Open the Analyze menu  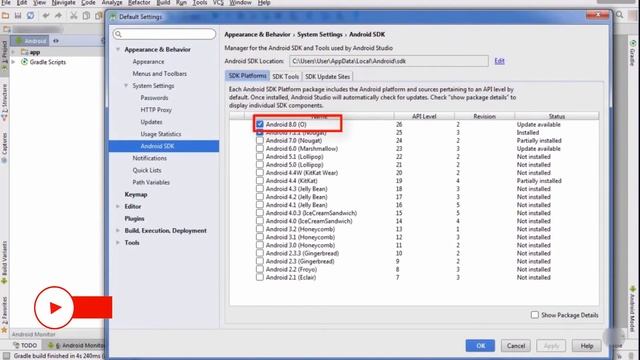pyautogui.click(x=112, y=3)
